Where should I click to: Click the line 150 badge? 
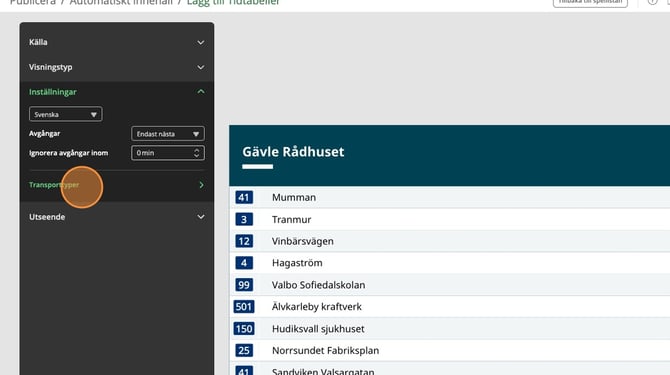tap(244, 329)
